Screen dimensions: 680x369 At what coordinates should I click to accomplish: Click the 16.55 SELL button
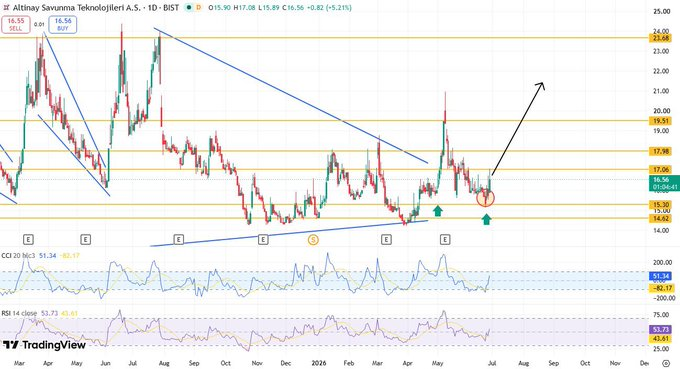coord(16,24)
